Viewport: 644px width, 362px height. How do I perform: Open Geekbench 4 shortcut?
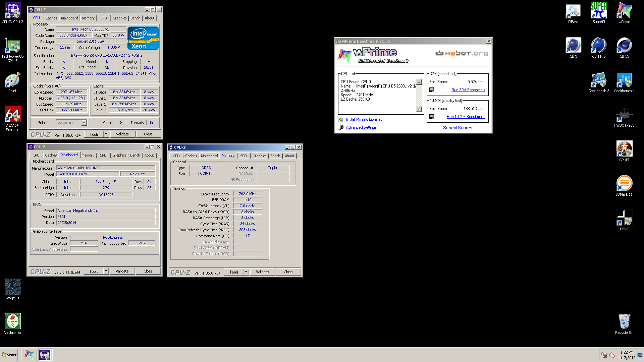click(624, 82)
